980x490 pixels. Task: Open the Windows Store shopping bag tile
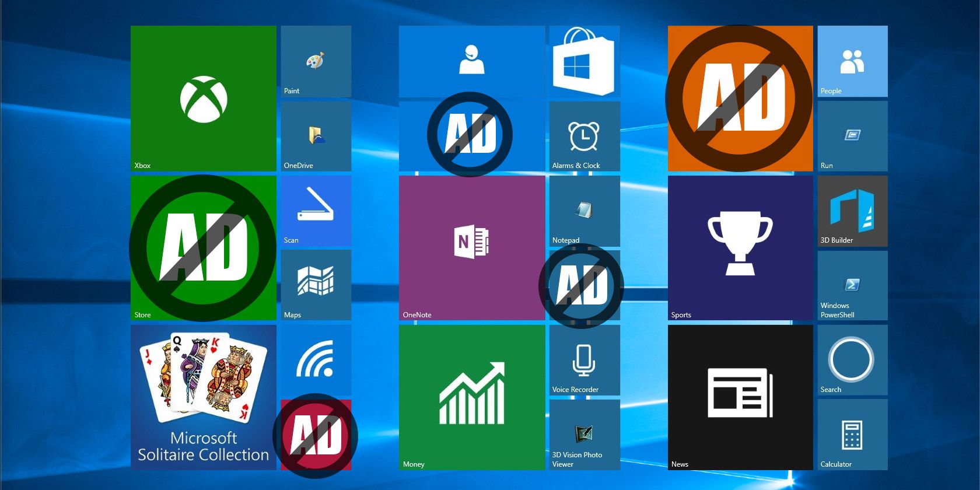[x=584, y=61]
